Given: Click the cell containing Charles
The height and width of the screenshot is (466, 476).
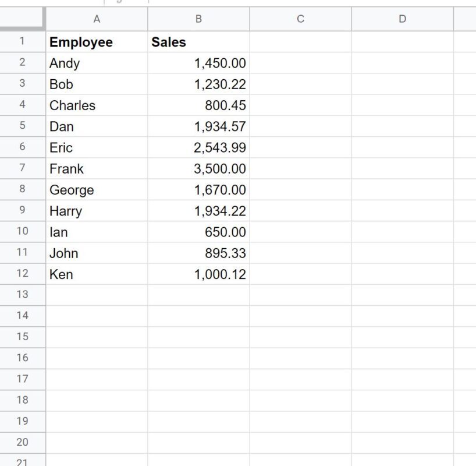Looking at the screenshot, I should point(97,105).
